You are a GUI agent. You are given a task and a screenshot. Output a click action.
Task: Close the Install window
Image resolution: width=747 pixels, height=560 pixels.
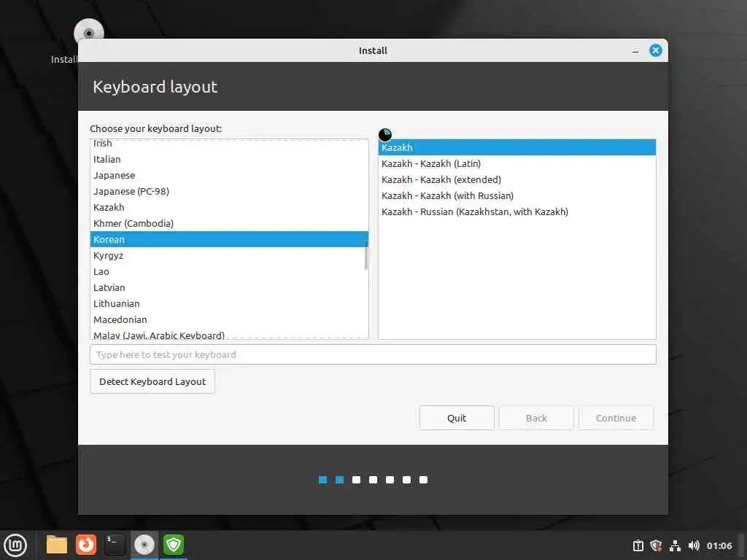(656, 50)
